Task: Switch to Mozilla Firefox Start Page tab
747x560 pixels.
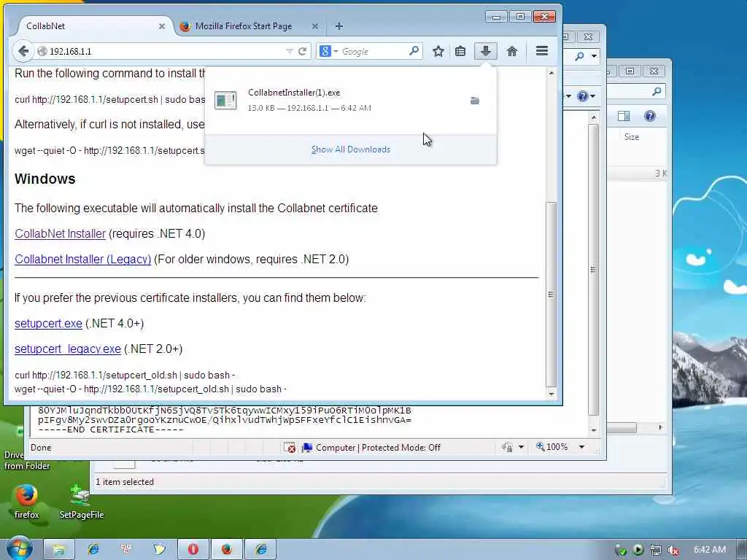Action: point(244,26)
